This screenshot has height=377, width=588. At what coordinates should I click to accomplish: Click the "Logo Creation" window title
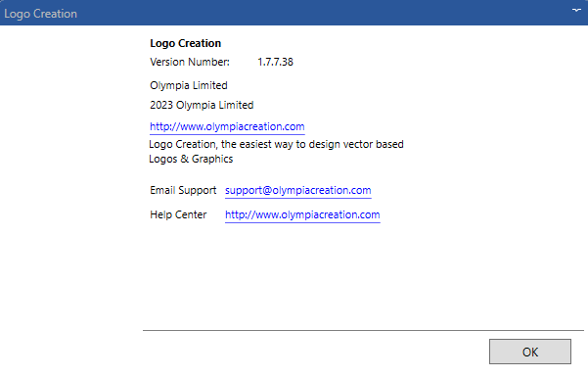[40, 14]
